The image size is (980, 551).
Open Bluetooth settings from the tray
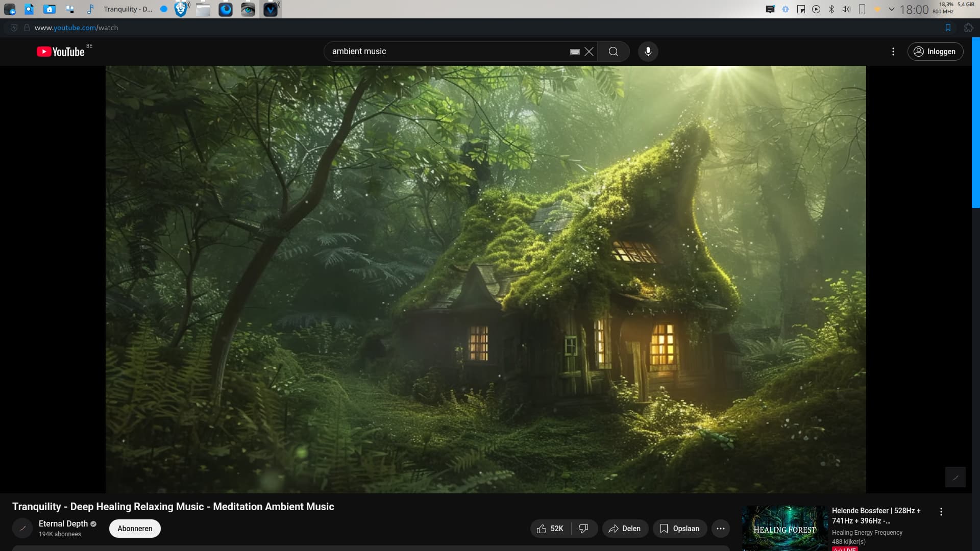pos(831,9)
